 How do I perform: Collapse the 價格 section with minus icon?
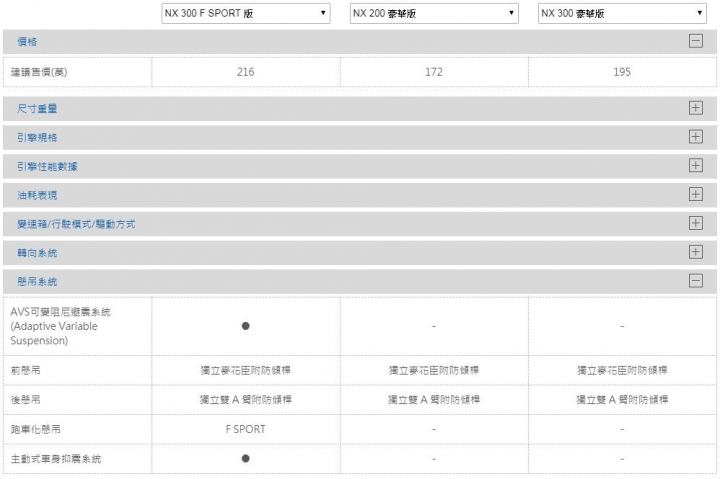pyautogui.click(x=696, y=41)
